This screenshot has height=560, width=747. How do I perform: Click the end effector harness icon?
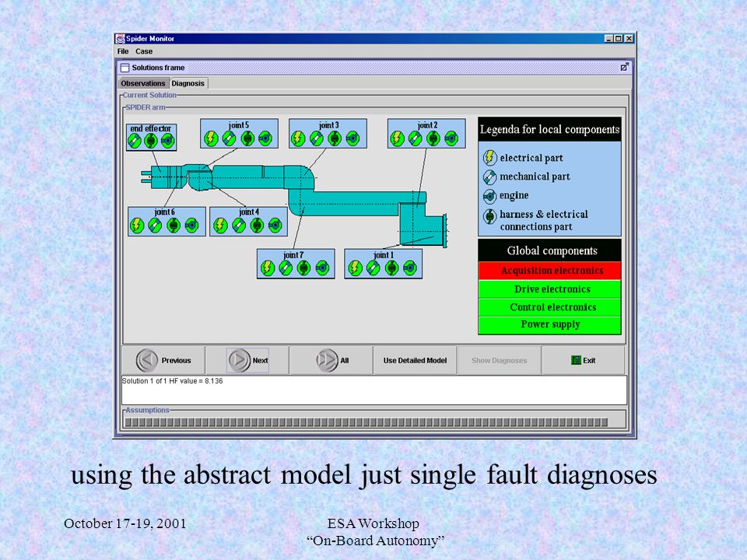[151, 141]
